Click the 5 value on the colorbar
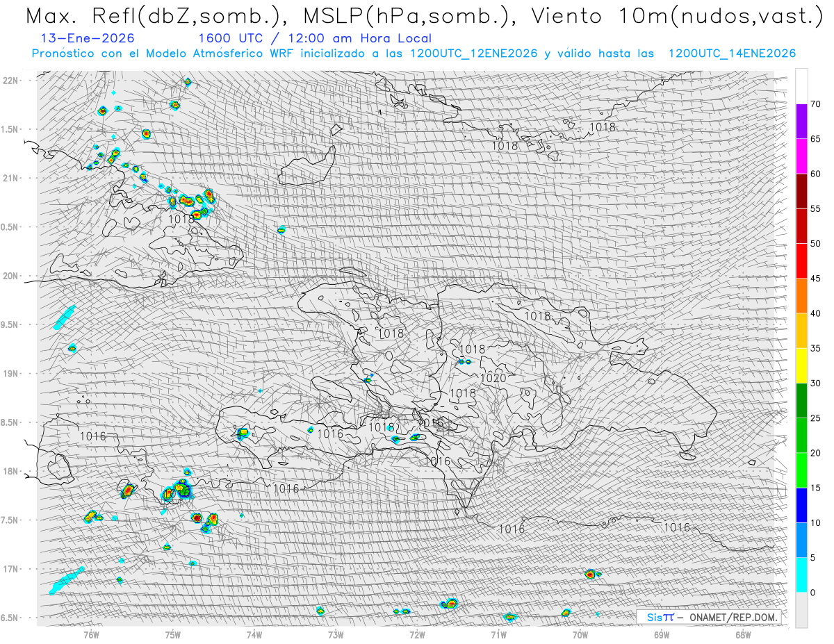Image resolution: width=834 pixels, height=644 pixels. coord(813,557)
